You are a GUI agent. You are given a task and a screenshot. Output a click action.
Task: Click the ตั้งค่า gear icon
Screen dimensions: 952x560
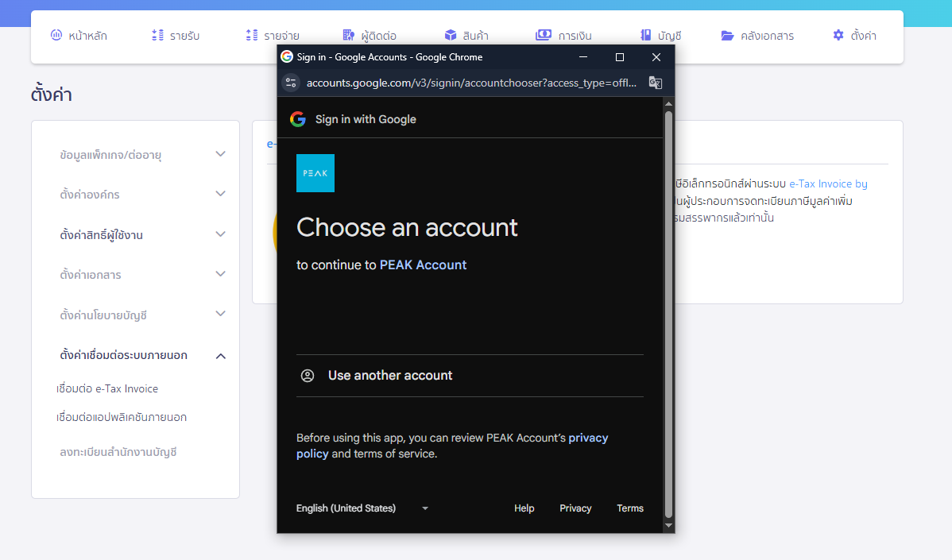(x=837, y=34)
